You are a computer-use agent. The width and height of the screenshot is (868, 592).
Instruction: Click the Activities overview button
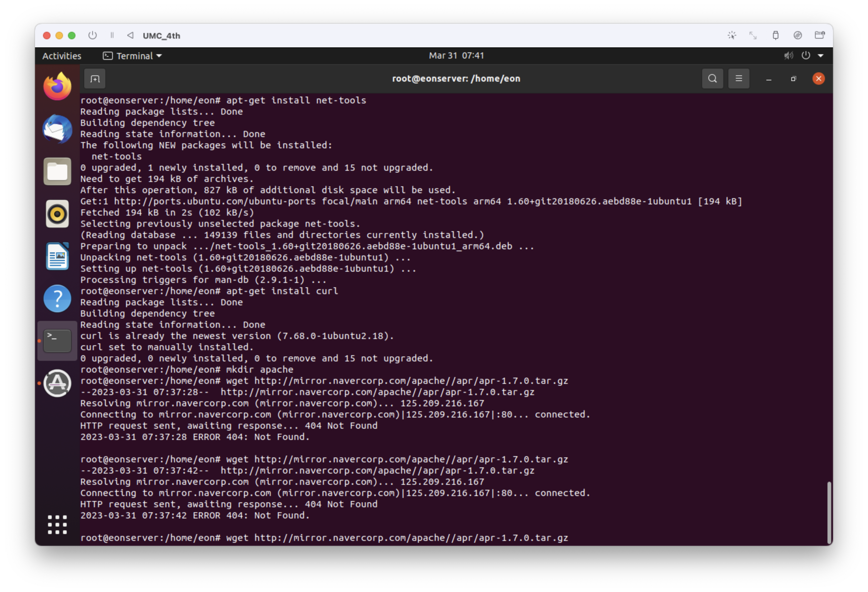click(62, 56)
